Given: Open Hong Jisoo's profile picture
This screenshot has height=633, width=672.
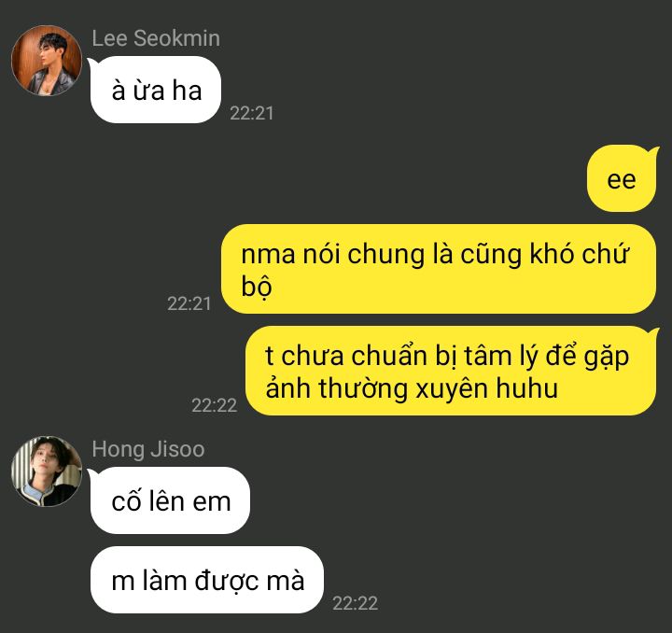Looking at the screenshot, I should click(47, 471).
